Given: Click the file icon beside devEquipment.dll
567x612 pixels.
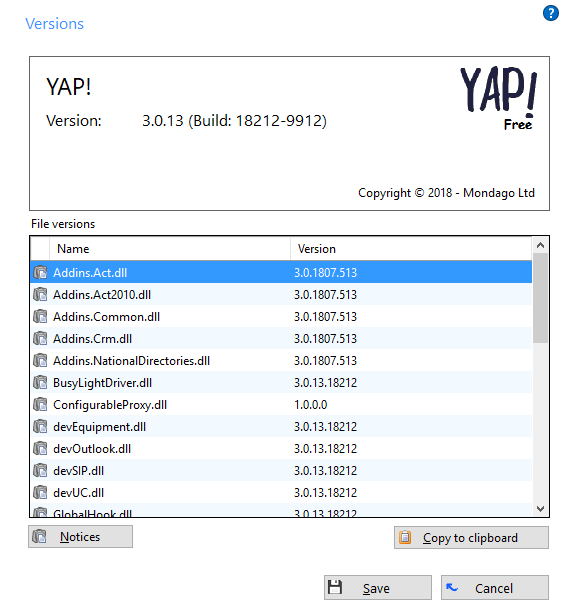Looking at the screenshot, I should click(x=40, y=427).
